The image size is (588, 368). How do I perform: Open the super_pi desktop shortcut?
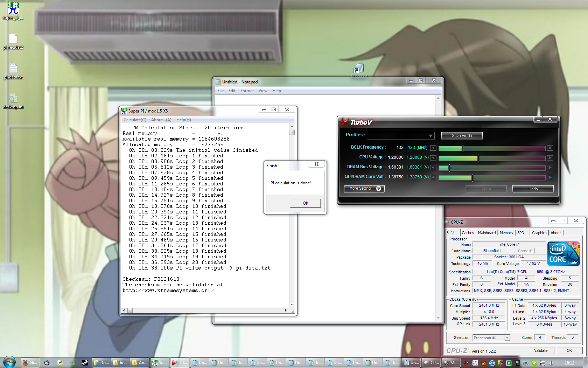13,11
